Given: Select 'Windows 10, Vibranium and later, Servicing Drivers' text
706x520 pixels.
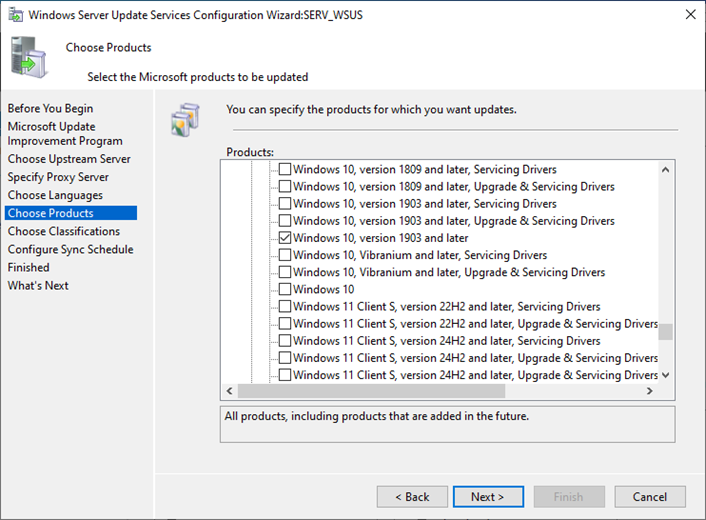Looking at the screenshot, I should point(420,255).
